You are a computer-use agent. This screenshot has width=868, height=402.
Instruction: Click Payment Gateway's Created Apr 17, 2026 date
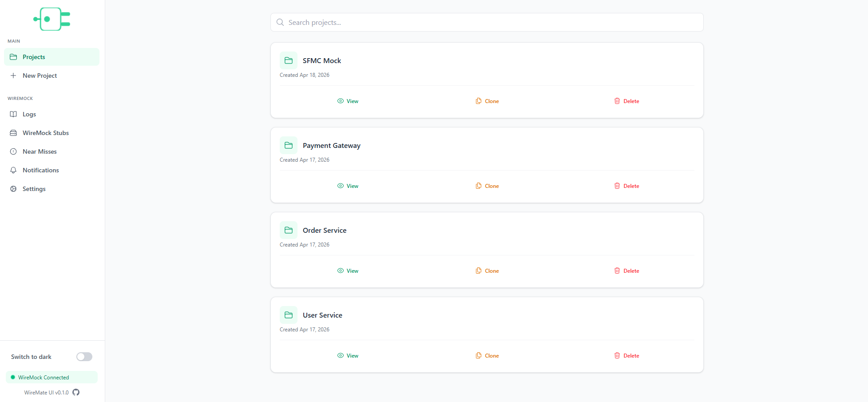click(305, 160)
